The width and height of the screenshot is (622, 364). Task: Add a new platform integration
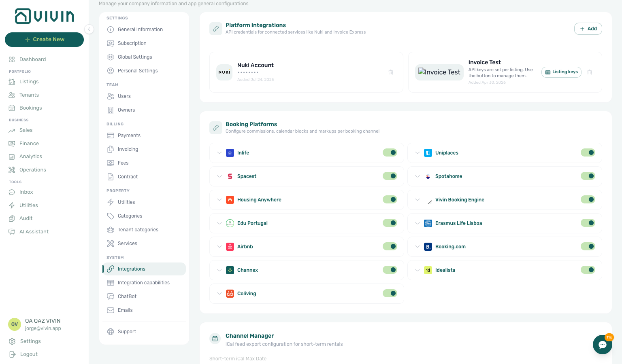pyautogui.click(x=588, y=29)
